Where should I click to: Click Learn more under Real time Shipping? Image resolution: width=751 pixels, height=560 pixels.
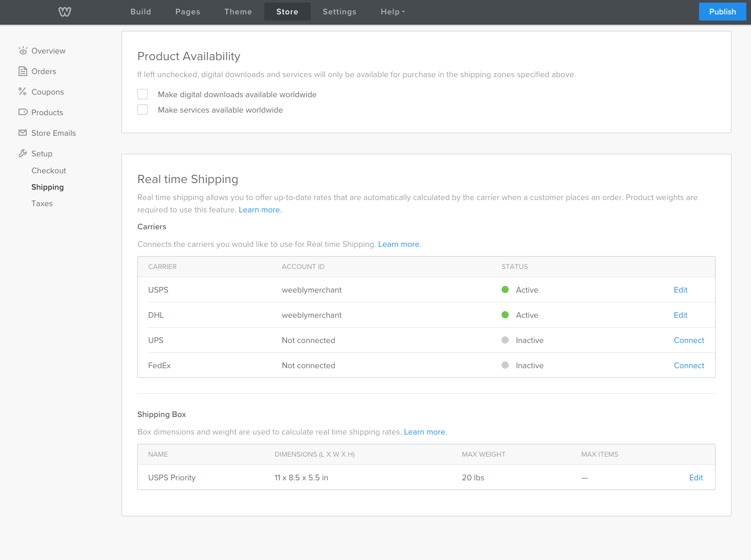tap(260, 209)
